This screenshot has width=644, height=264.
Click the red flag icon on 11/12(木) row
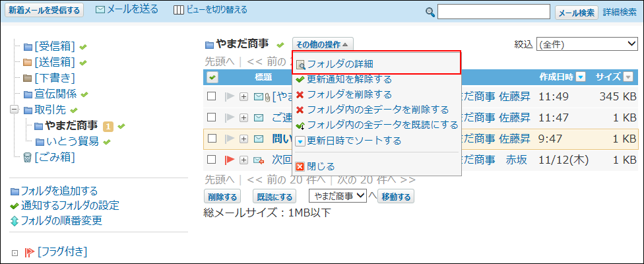(230, 160)
